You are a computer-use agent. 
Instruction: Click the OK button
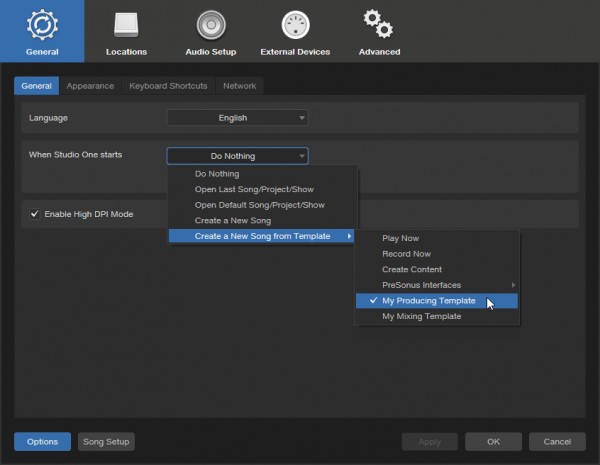(x=493, y=441)
